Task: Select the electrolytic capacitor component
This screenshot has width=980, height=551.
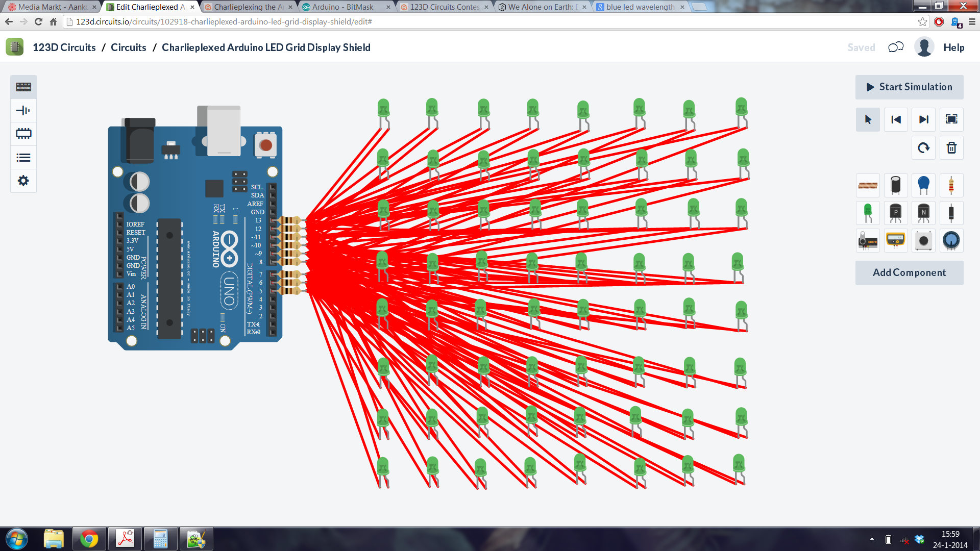Action: [x=896, y=185]
